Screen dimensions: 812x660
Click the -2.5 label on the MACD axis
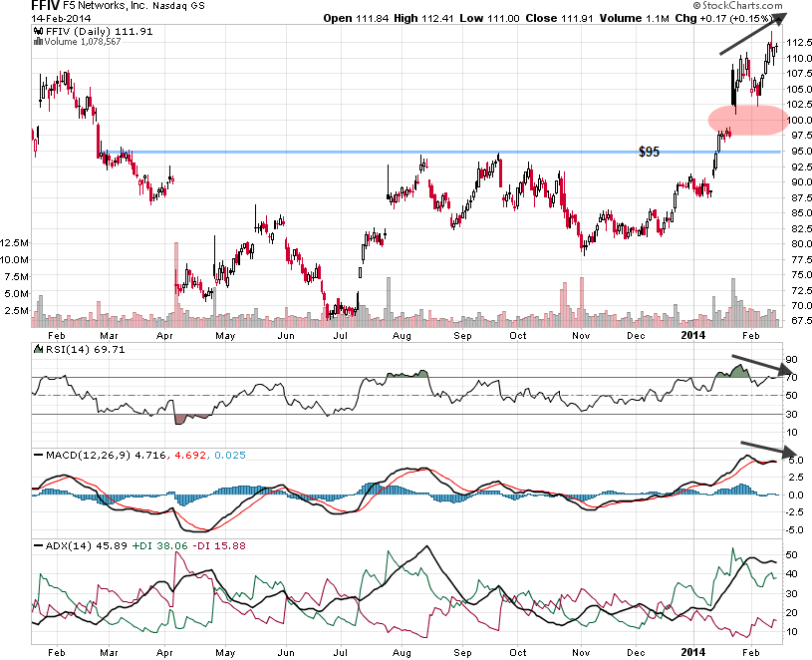[x=794, y=512]
